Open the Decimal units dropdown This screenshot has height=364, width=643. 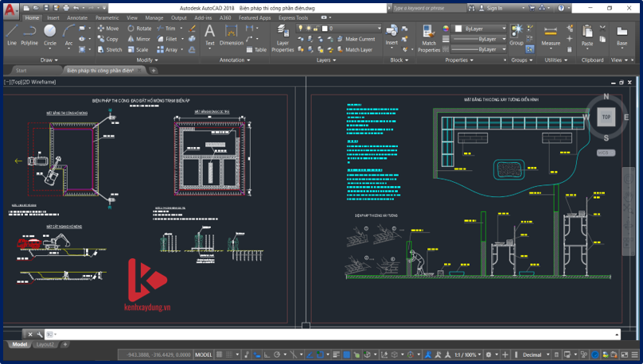(x=535, y=354)
